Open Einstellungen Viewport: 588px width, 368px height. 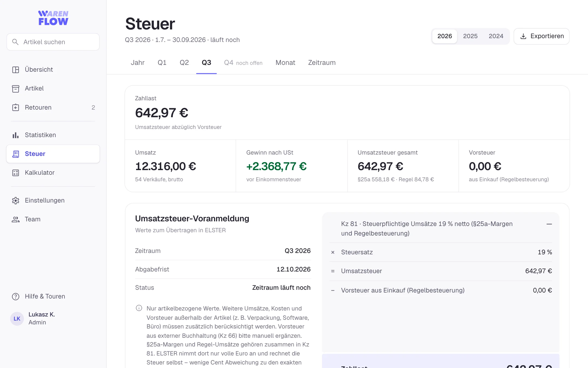coord(53,201)
